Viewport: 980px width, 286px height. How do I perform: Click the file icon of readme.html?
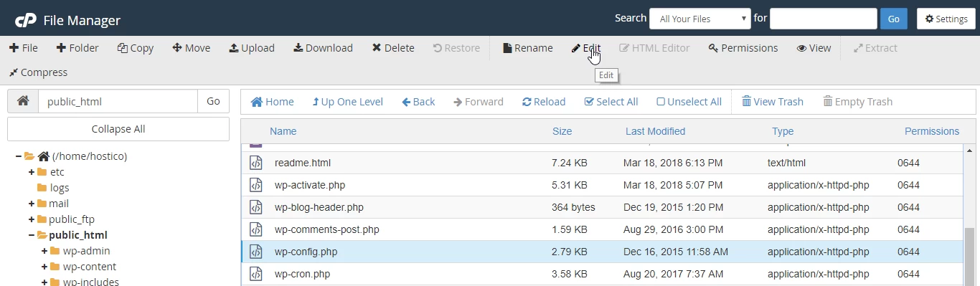tap(256, 163)
